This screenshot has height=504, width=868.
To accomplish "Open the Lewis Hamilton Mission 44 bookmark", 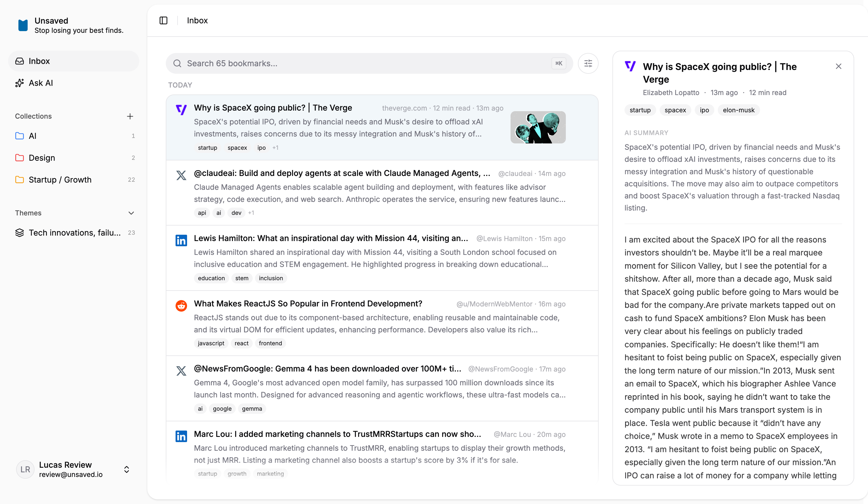I will pos(382,258).
